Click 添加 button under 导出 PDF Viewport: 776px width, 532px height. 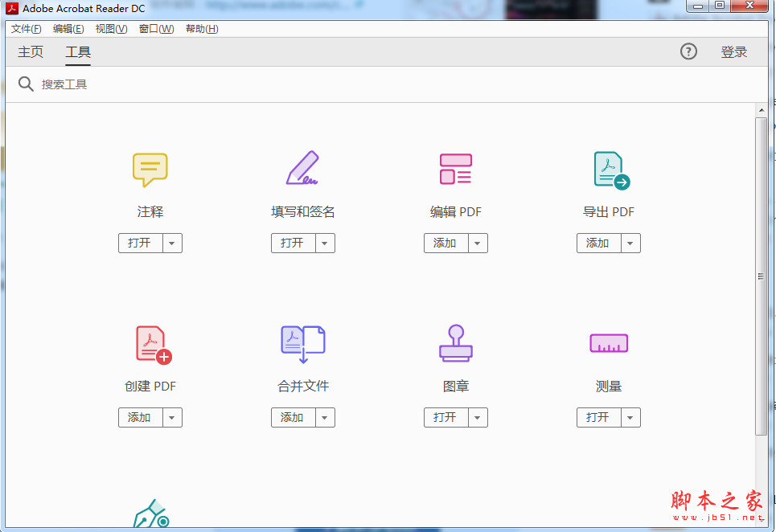click(x=599, y=243)
